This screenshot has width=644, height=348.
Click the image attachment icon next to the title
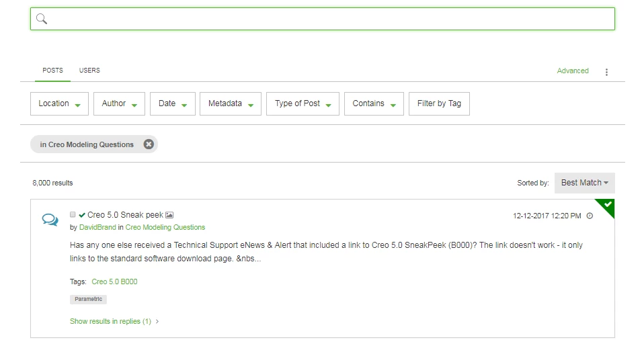point(169,215)
